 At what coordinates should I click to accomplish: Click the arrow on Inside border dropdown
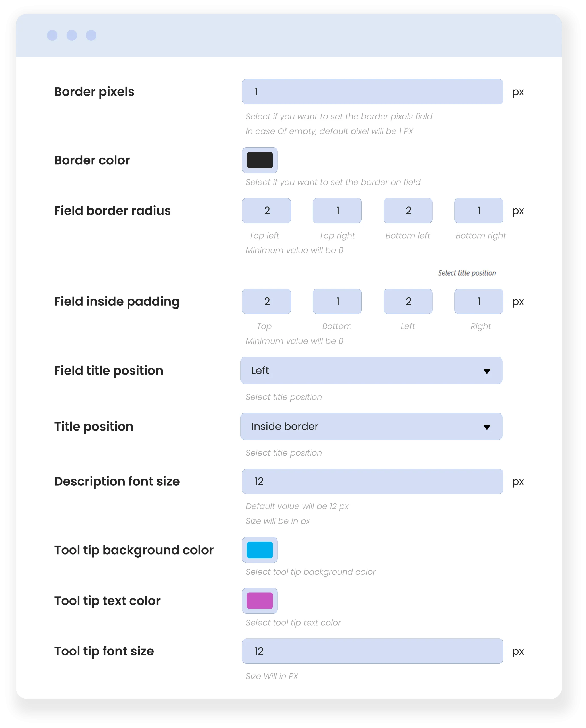coord(486,427)
